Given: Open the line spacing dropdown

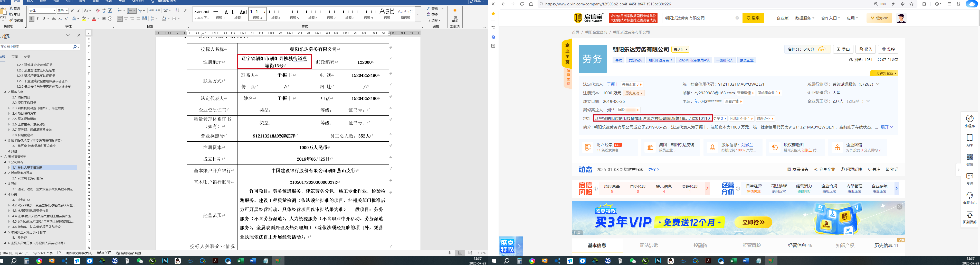Looking at the screenshot, I should coord(154,19).
